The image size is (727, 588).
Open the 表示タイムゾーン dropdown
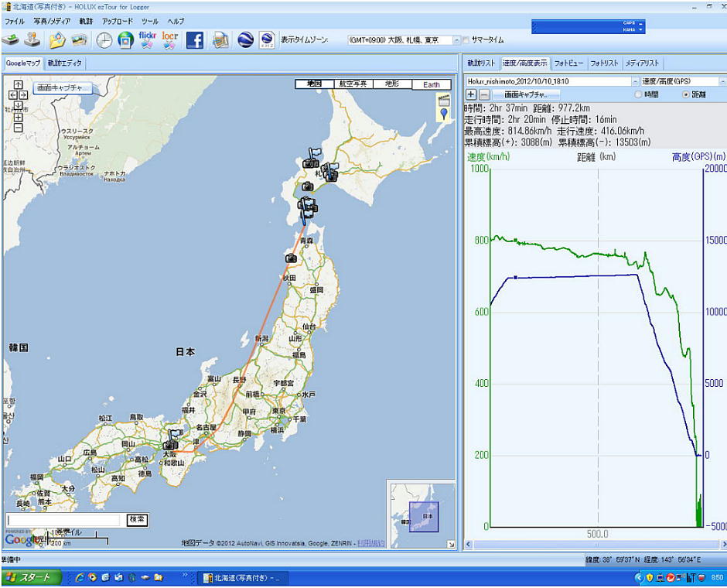pyautogui.click(x=456, y=39)
